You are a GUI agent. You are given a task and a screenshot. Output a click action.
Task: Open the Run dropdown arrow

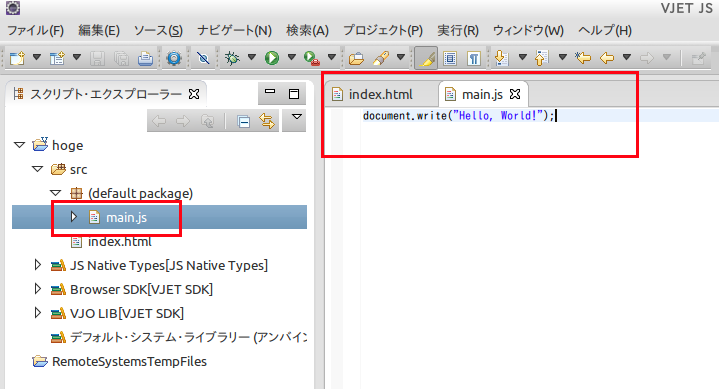(x=292, y=57)
